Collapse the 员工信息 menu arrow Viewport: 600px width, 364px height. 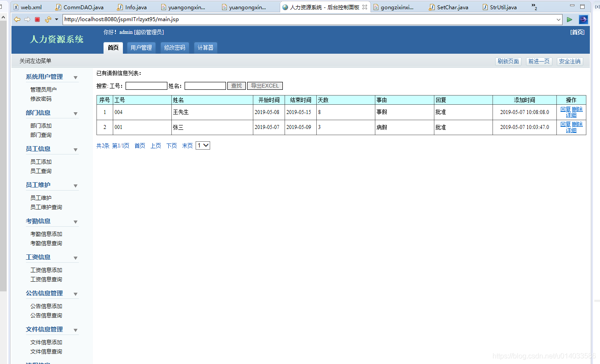coord(75,150)
